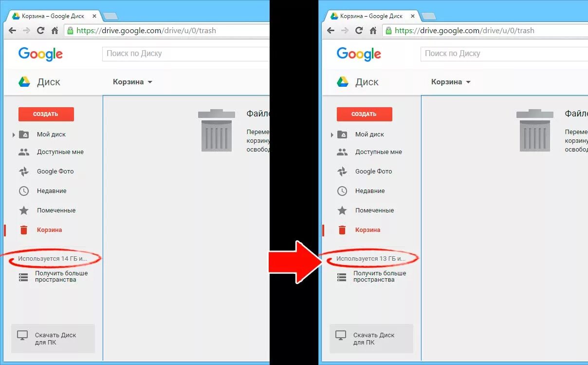This screenshot has width=588, height=365.
Task: Click forward arrow in right browser window
Action: (x=345, y=30)
